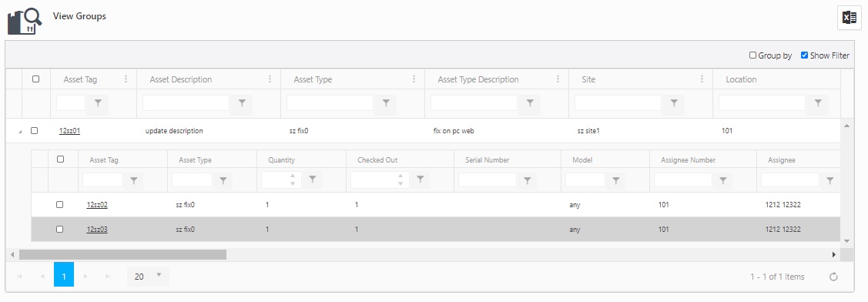Viewport: 868px width, 302px height.
Task: Uncheck the Show Filter checkbox
Action: pos(804,55)
